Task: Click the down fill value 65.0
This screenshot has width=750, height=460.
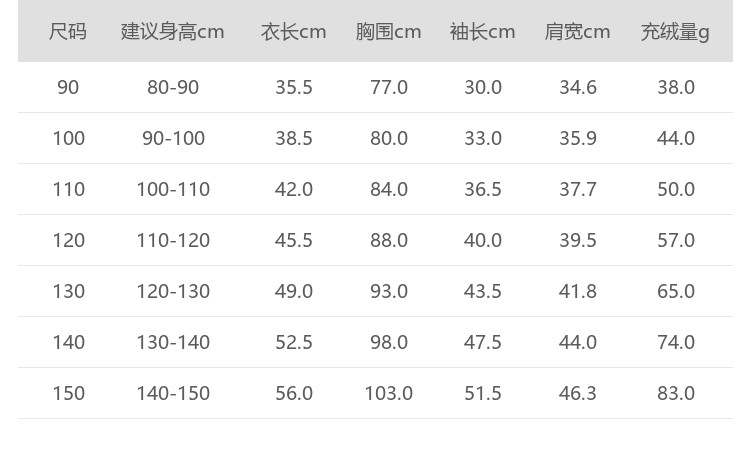Action: pyautogui.click(x=676, y=291)
